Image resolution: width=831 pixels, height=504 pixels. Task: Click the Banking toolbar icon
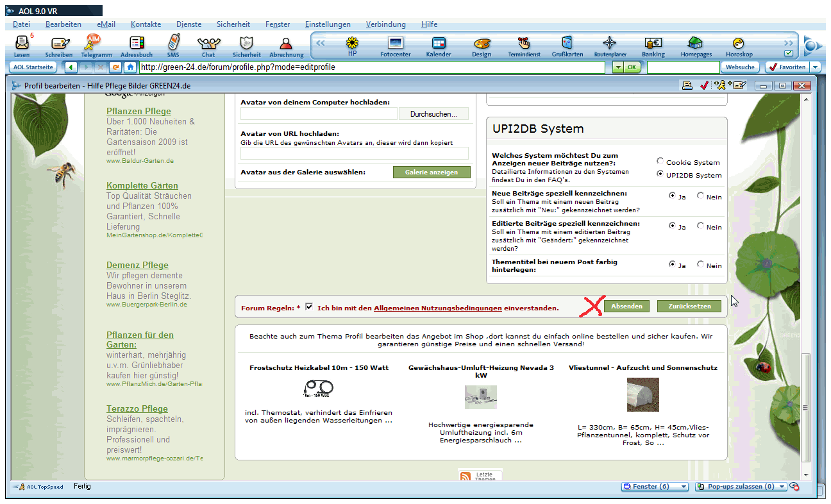click(x=653, y=44)
